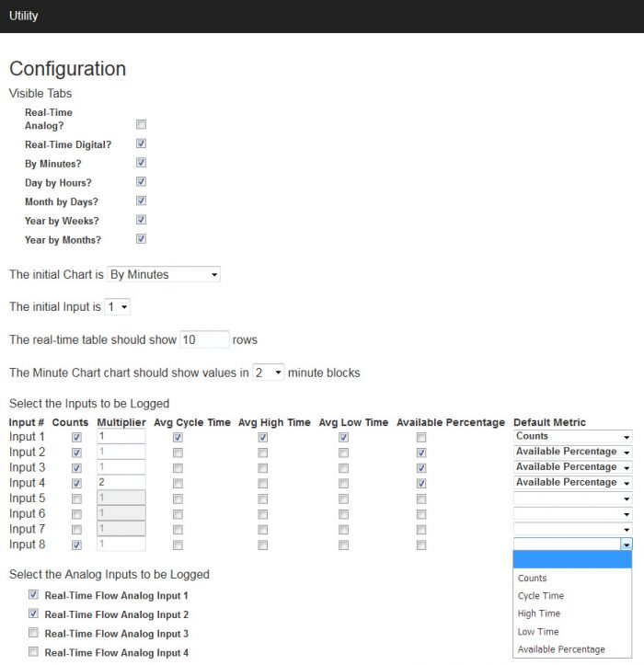Check Real-Time Flow Analog Input 3

point(33,632)
